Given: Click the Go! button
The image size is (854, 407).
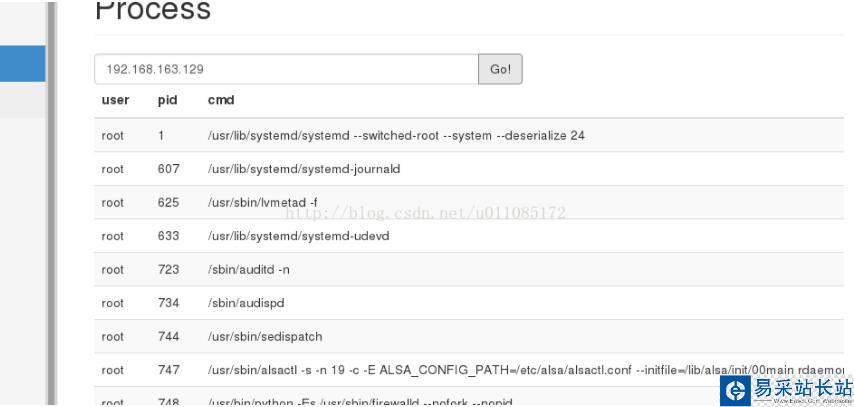Looking at the screenshot, I should point(500,69).
